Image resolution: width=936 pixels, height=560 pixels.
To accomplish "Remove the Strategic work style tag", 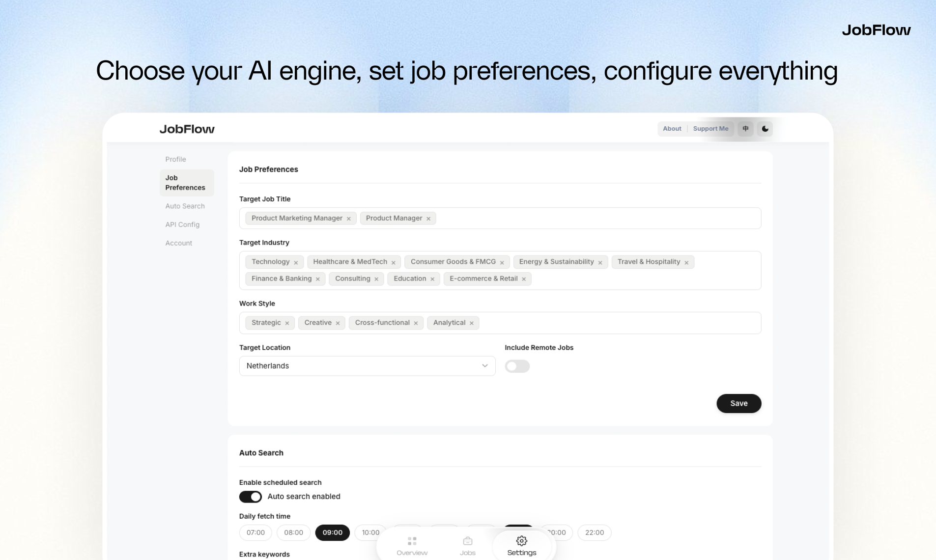I will (287, 323).
